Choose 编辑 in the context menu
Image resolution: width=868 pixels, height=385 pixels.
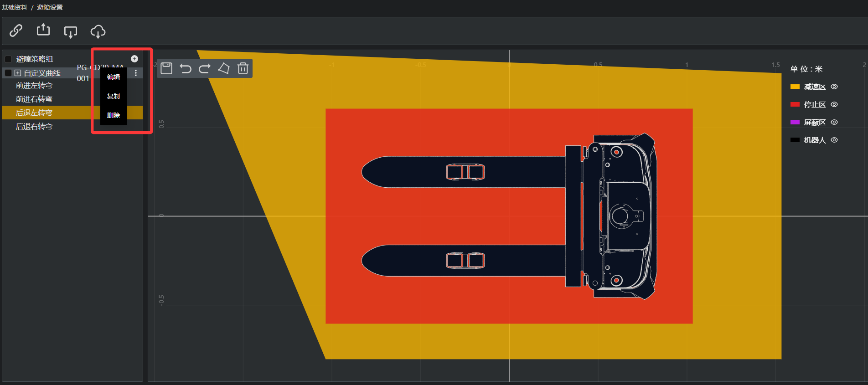[x=114, y=77]
